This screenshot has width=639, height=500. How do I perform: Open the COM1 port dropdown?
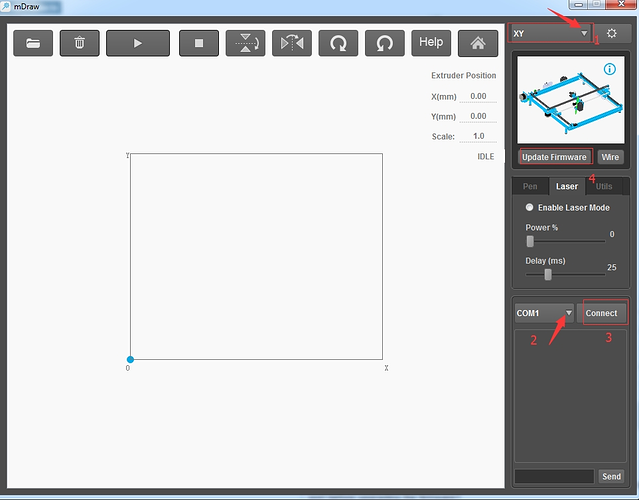(x=544, y=313)
